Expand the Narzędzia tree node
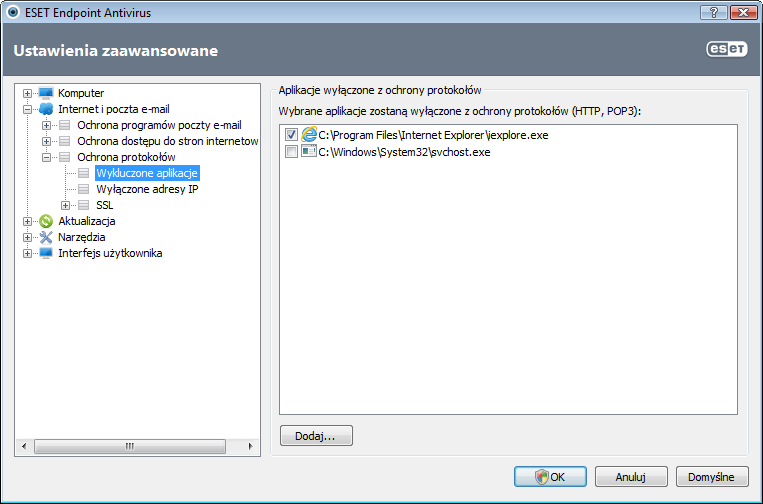The image size is (763, 504). tap(27, 237)
